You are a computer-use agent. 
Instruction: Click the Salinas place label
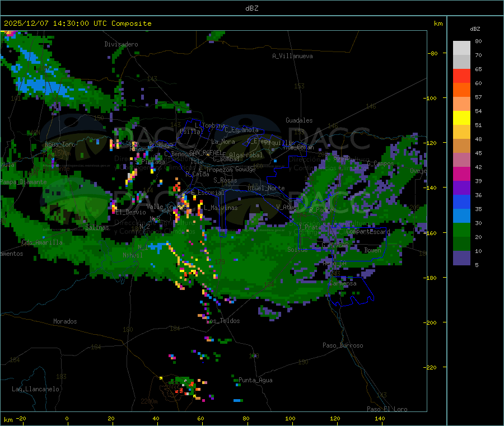point(97,227)
